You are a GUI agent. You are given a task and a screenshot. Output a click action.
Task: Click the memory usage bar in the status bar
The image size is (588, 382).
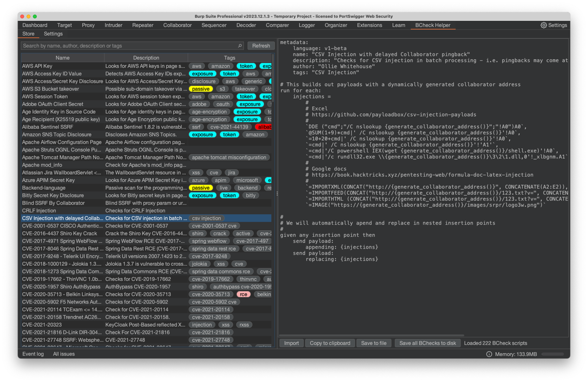pos(553,354)
